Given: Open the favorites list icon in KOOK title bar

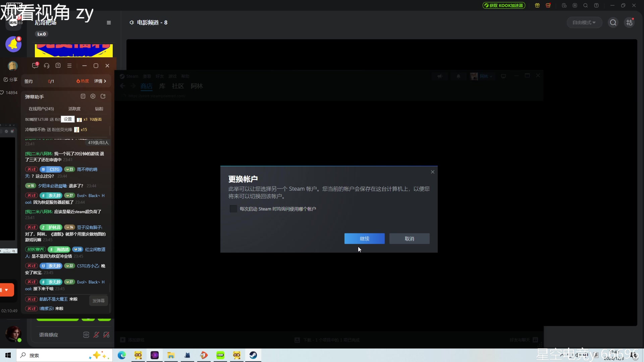Looking at the screenshot, I should coord(564,5).
